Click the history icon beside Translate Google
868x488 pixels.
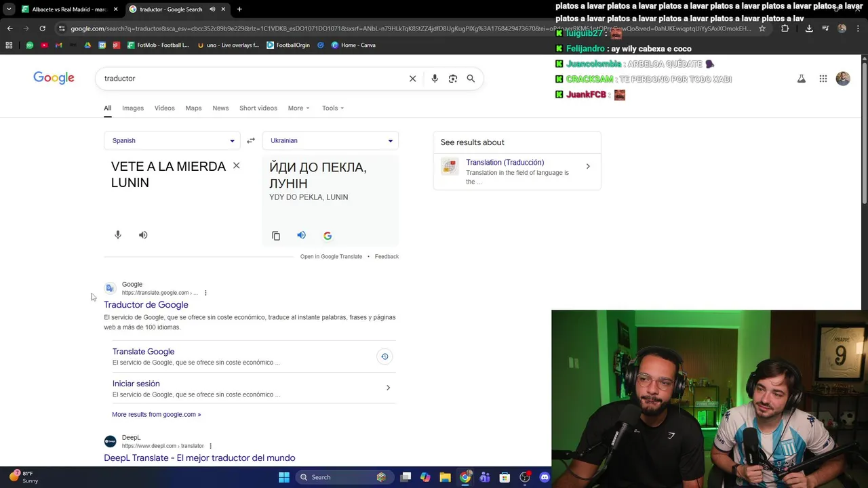[x=384, y=357]
